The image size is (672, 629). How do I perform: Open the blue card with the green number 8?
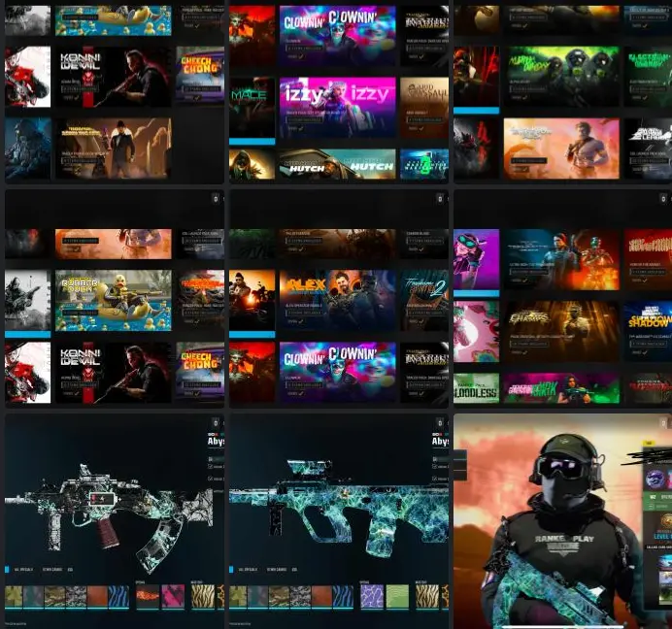coord(424,164)
